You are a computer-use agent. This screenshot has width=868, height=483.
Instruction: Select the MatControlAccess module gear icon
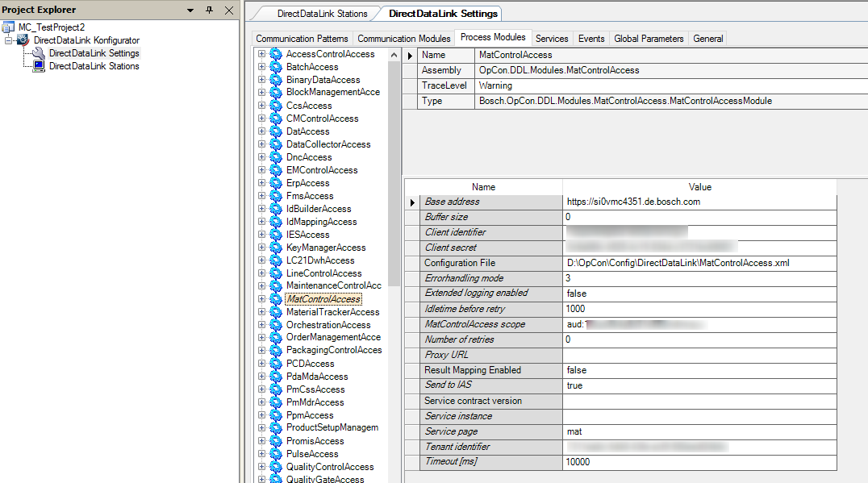[275, 299]
